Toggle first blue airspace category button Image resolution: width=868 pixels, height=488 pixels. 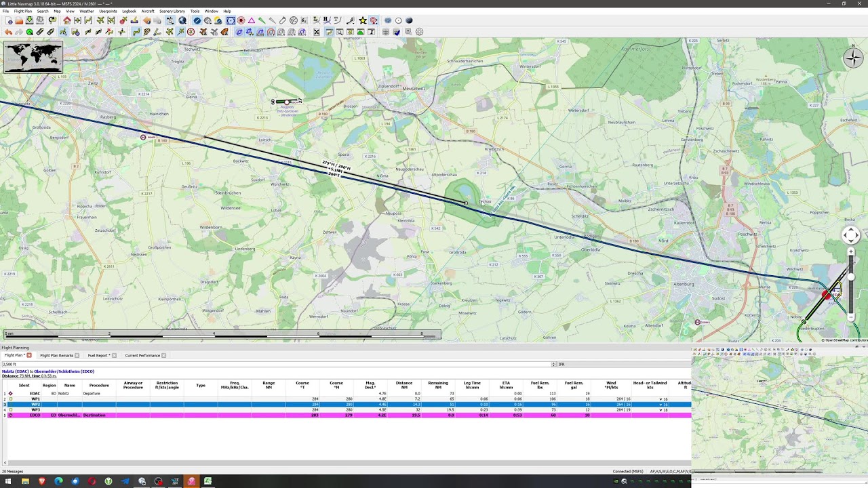(239, 32)
